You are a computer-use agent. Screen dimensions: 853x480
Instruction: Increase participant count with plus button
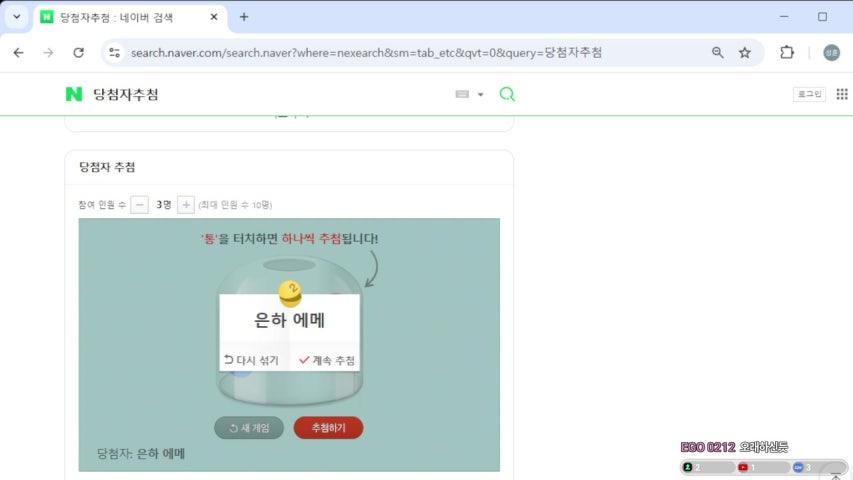[x=186, y=205]
